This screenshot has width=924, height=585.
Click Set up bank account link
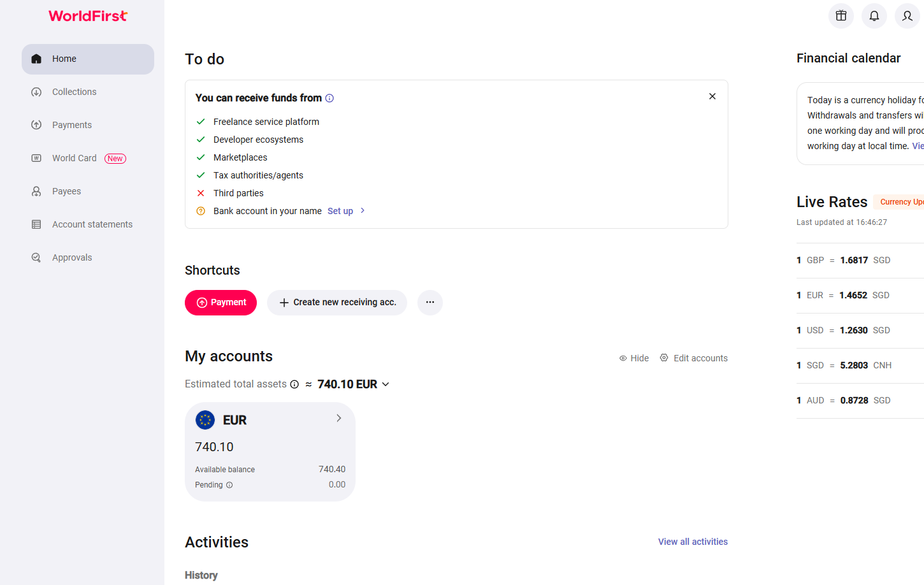coord(340,211)
